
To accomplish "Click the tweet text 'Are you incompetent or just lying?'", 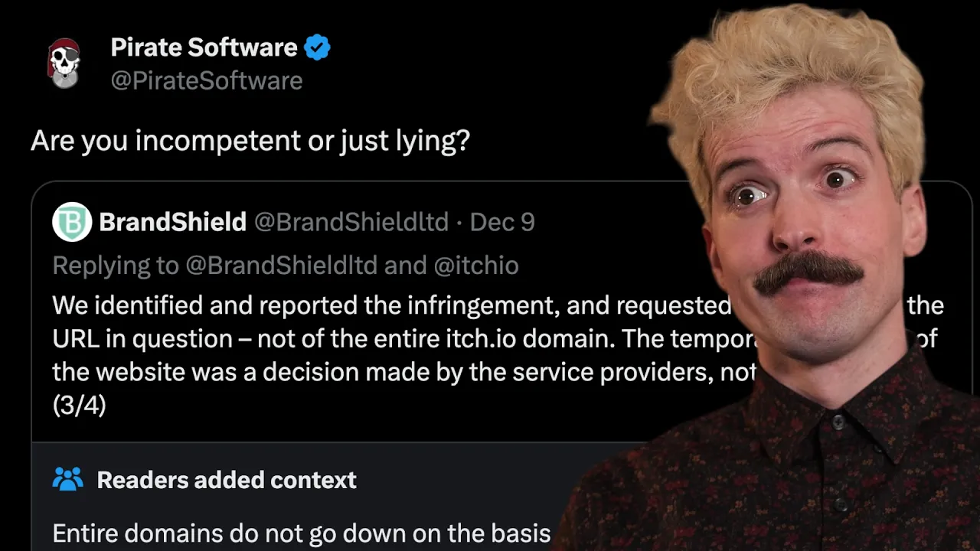I will [x=250, y=141].
